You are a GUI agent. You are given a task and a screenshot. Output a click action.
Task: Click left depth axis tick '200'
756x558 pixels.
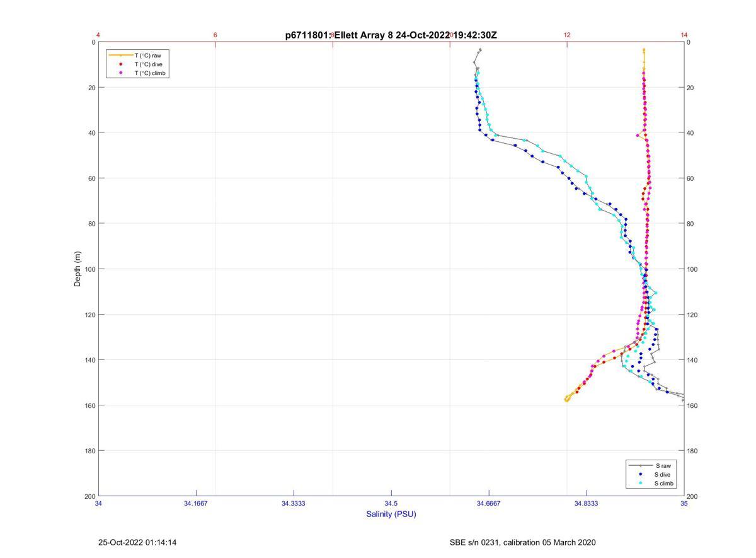click(90, 496)
